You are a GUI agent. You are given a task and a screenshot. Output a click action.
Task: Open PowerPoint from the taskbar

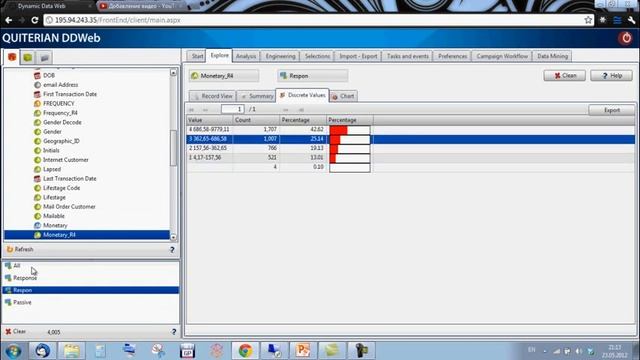[x=303, y=351]
